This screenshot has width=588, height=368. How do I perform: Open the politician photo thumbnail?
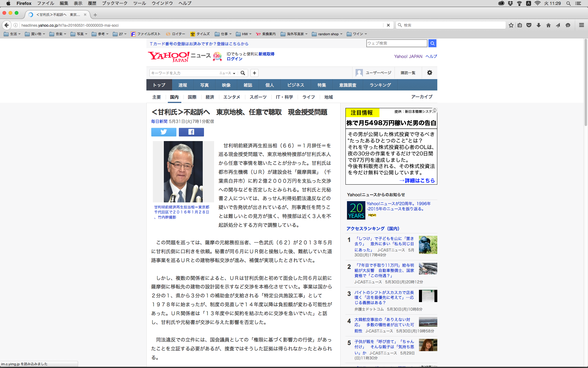[x=183, y=171]
